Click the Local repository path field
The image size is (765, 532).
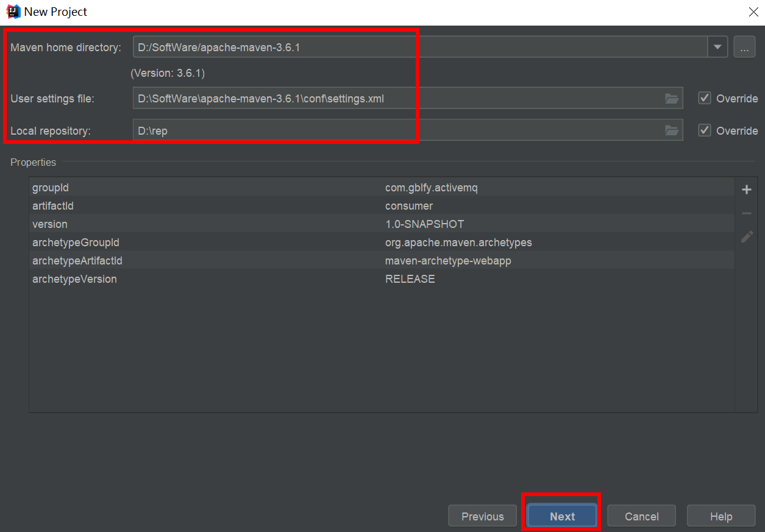(408, 130)
